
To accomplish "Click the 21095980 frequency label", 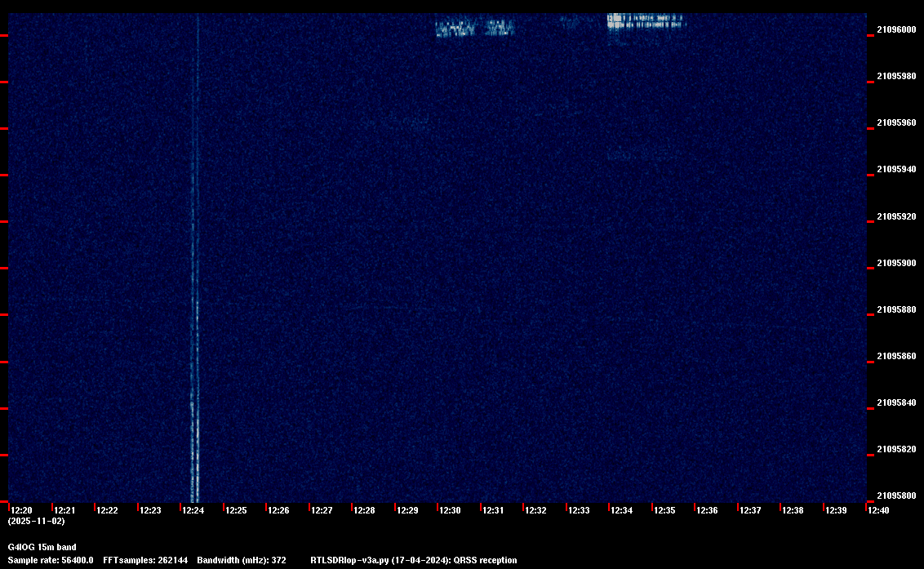I will pyautogui.click(x=897, y=76).
